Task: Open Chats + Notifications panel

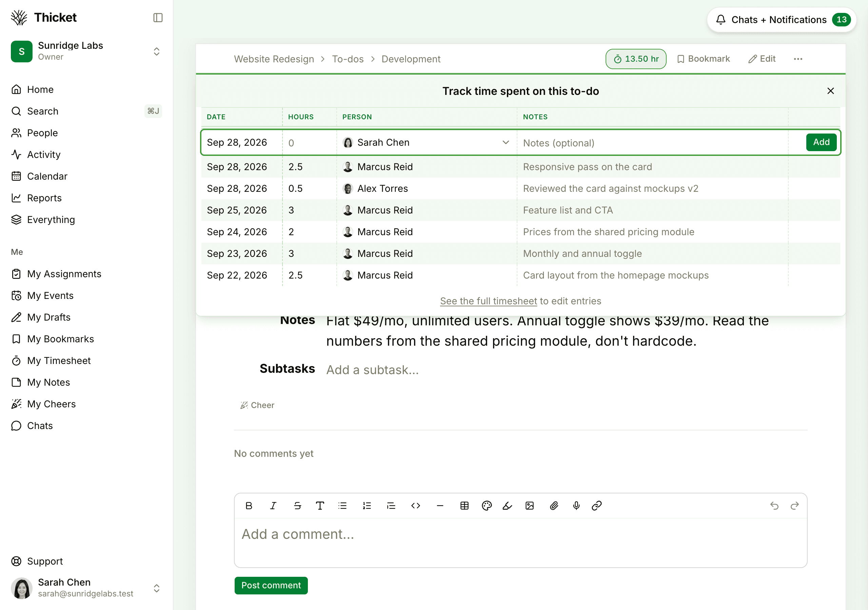Action: [x=782, y=20]
